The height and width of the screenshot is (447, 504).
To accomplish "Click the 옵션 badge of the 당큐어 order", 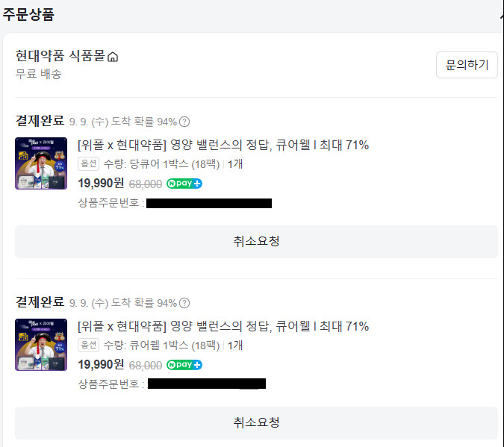I will (x=88, y=163).
